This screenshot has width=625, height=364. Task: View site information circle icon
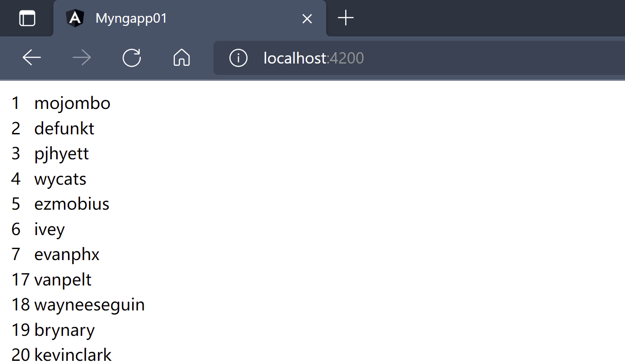point(238,58)
